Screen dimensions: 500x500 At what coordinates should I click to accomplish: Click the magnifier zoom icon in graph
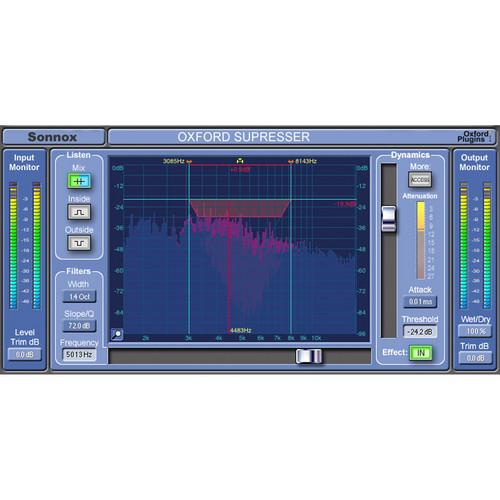(x=117, y=334)
